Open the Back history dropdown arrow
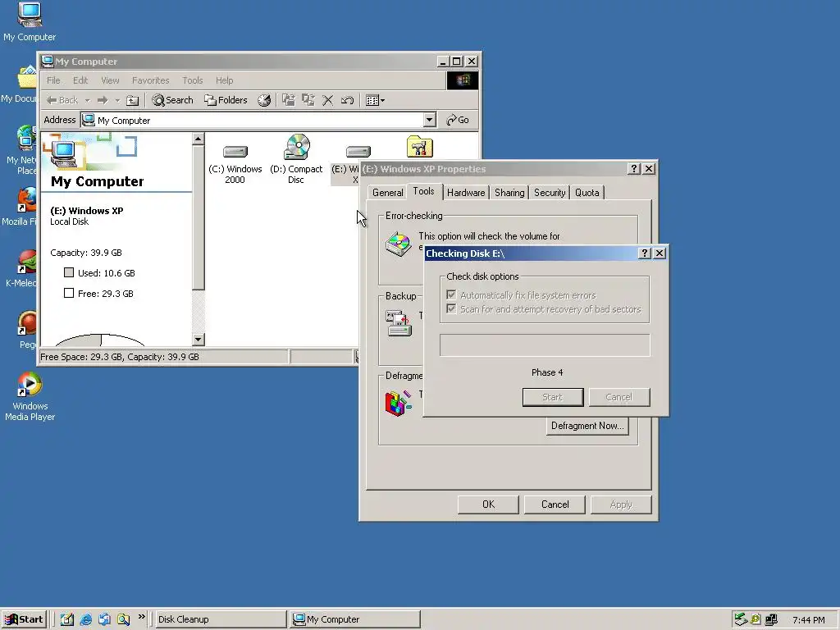This screenshot has width=840, height=630. pyautogui.click(x=87, y=100)
